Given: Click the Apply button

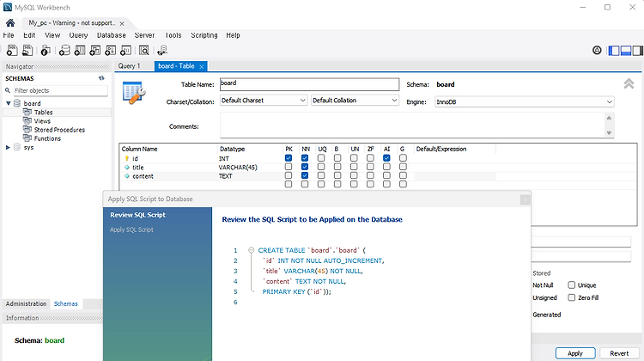Looking at the screenshot, I should pyautogui.click(x=575, y=353).
